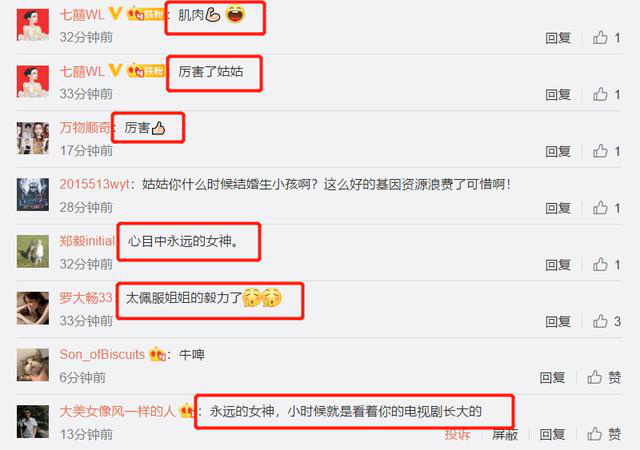Like the comment by 2015513wyt
This screenshot has height=450, width=640.
606,208
